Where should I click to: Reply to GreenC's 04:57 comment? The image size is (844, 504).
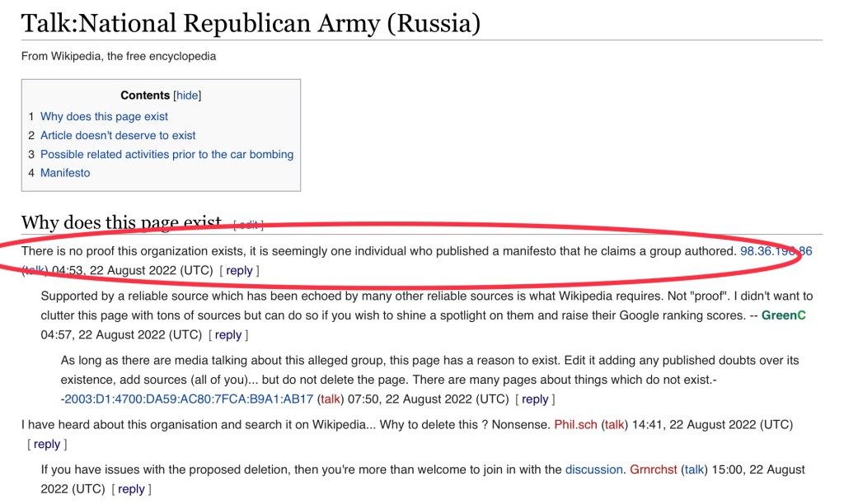228,334
